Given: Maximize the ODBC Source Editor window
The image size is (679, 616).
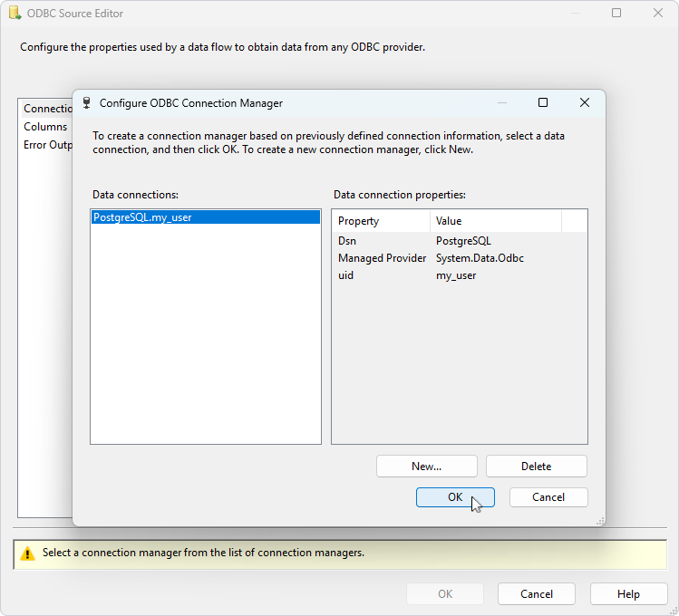Looking at the screenshot, I should tap(616, 14).
